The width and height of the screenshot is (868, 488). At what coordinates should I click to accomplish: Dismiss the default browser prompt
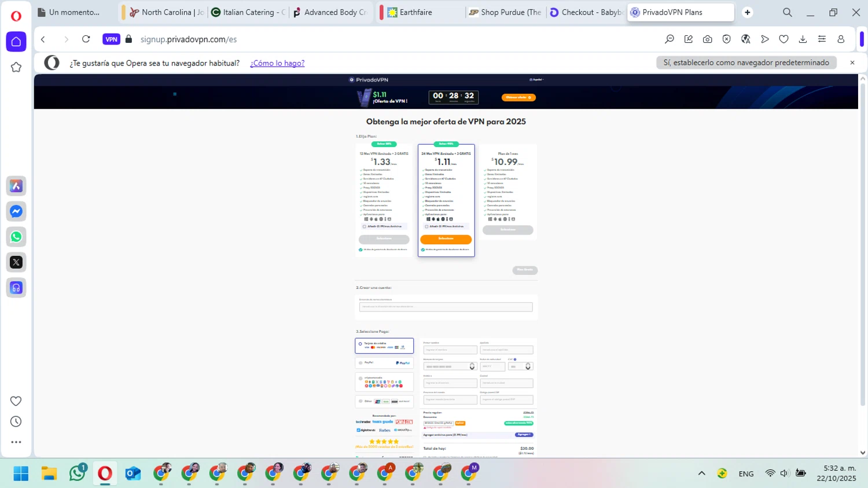pos(852,63)
